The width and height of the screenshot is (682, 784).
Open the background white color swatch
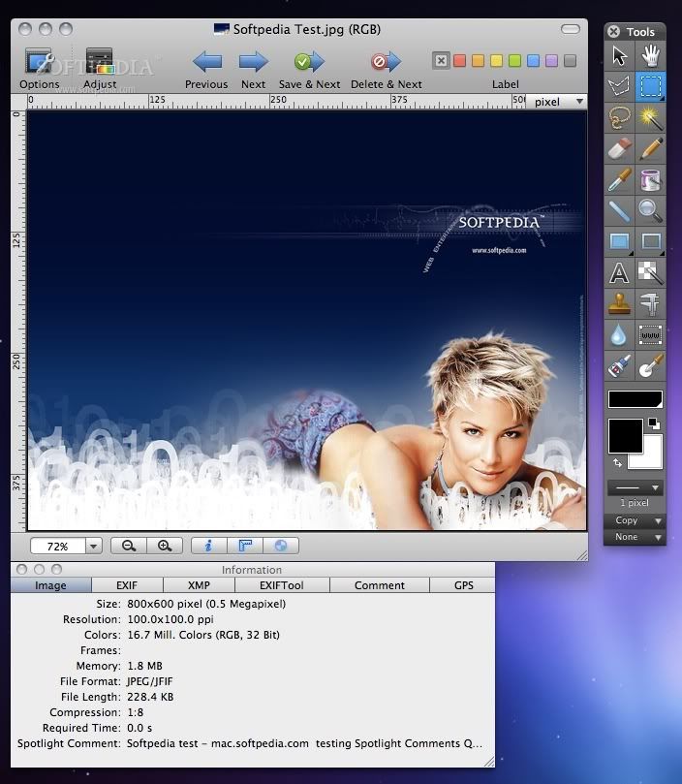(651, 457)
